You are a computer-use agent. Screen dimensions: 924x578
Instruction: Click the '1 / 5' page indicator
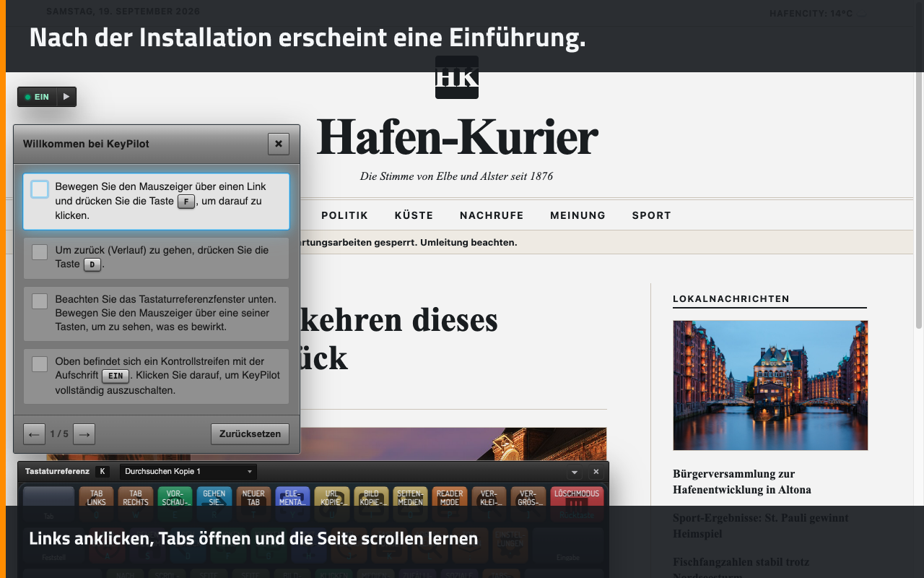(59, 434)
